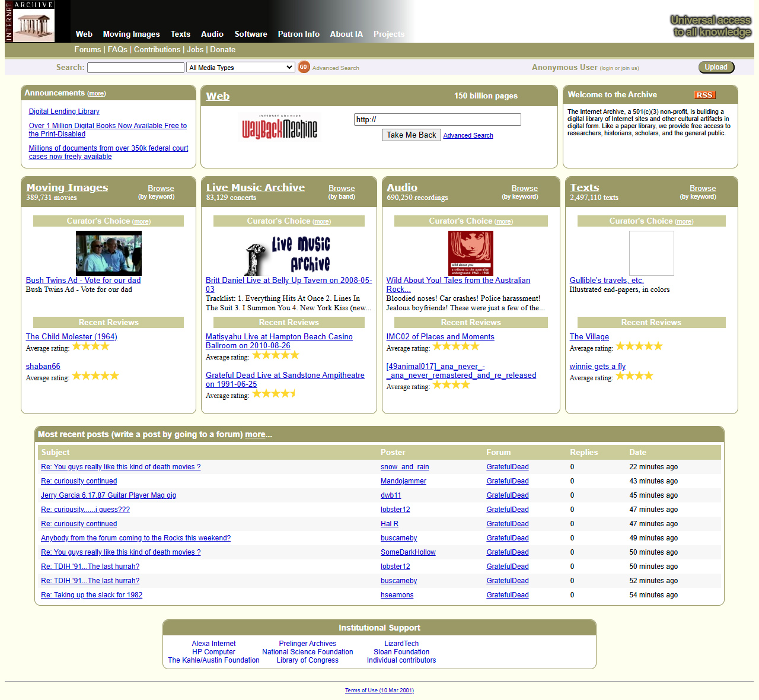The width and height of the screenshot is (759, 700).
Task: Open the Contributions link
Action: point(157,50)
